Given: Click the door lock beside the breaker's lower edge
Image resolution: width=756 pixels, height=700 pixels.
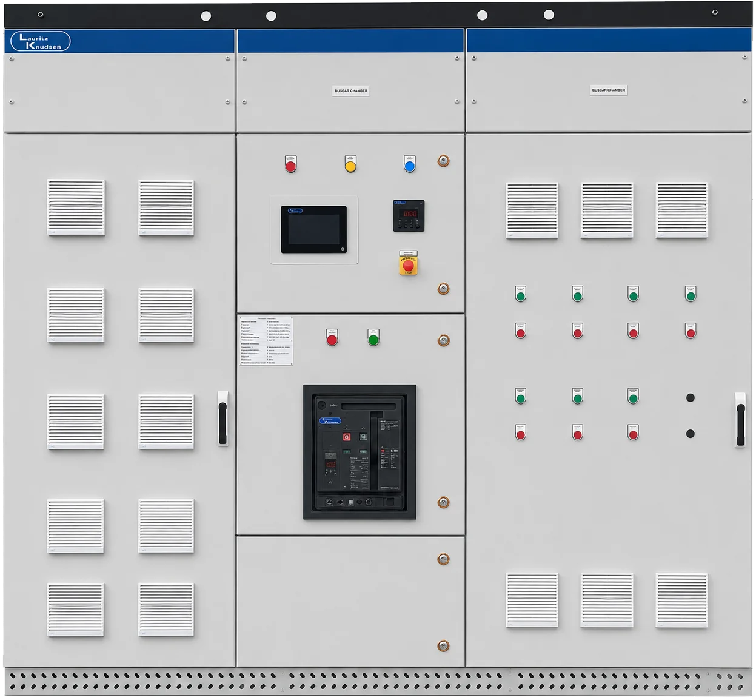Looking at the screenshot, I should coord(444,502).
